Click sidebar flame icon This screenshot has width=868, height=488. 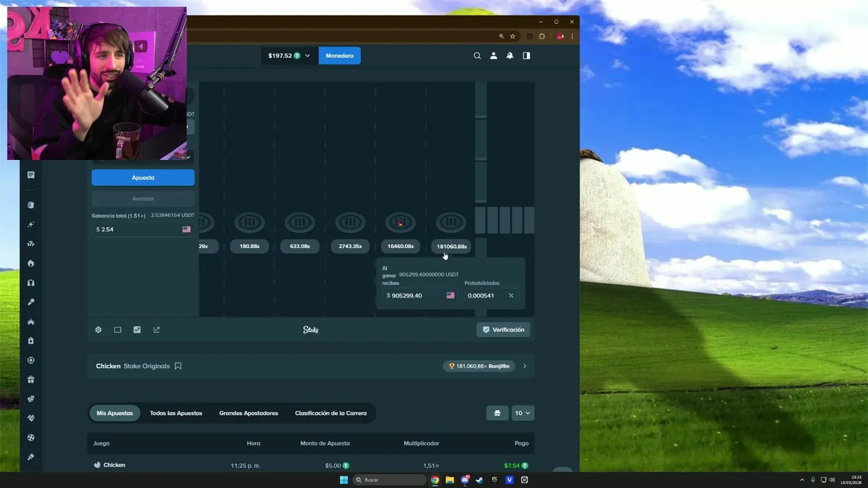click(x=31, y=263)
